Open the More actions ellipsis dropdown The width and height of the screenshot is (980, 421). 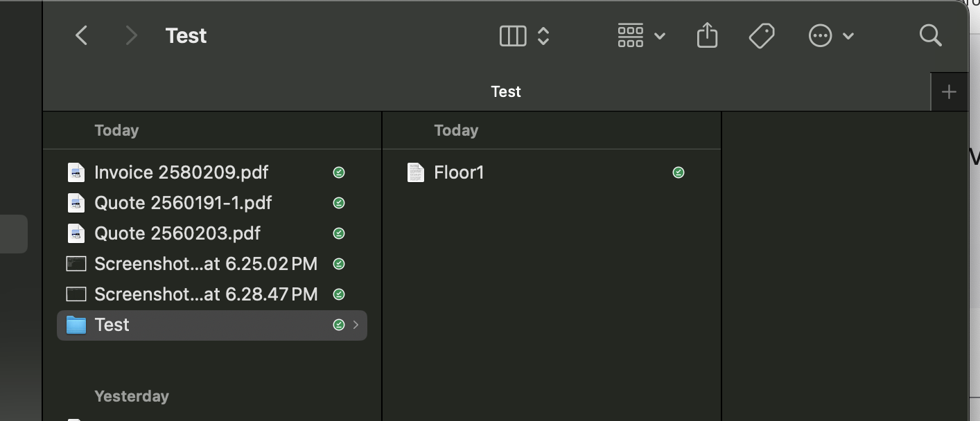coord(830,35)
